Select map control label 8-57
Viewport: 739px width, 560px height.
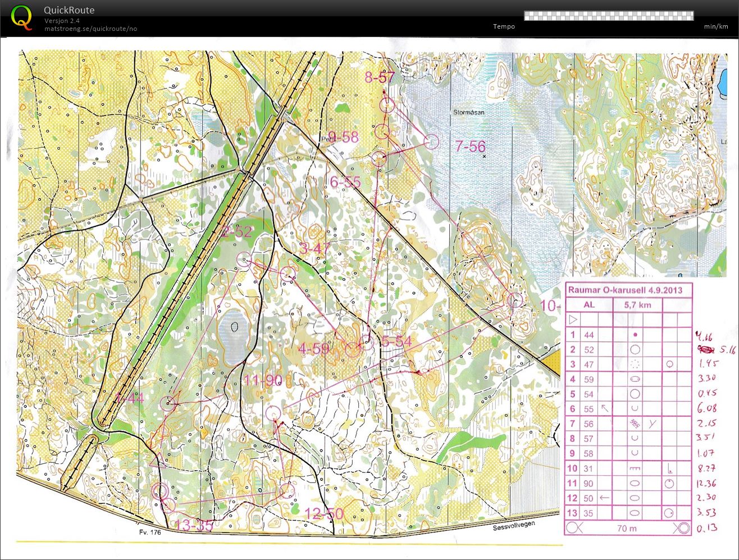(x=380, y=77)
